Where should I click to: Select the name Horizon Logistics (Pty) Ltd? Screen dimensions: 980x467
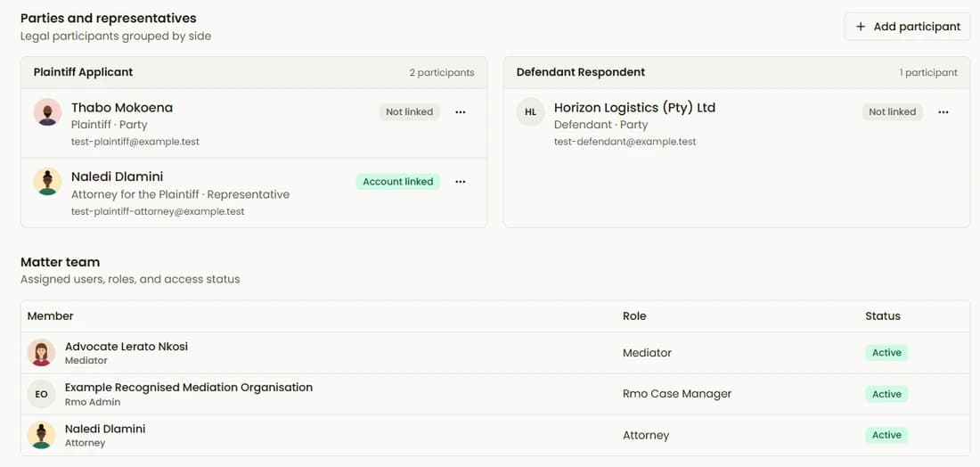tap(634, 108)
